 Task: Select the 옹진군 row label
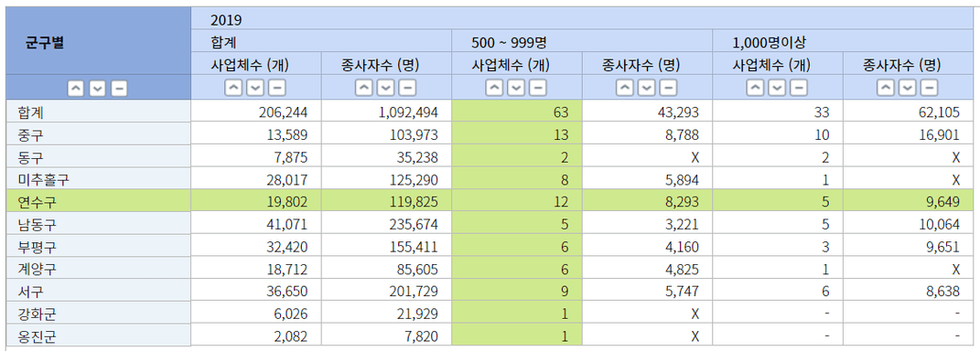click(38, 336)
